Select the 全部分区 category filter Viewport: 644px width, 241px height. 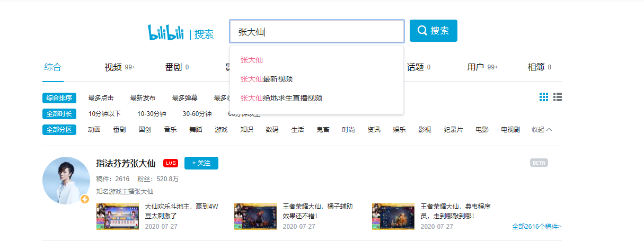pyautogui.click(x=59, y=130)
